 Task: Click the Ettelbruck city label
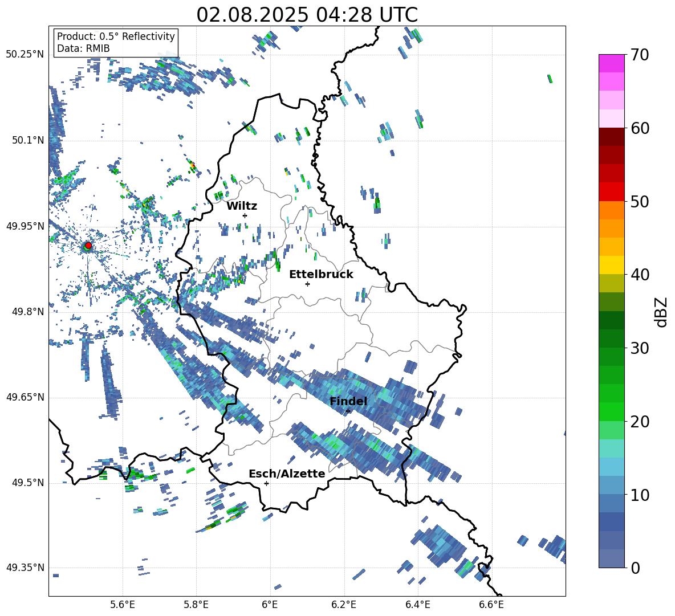pyautogui.click(x=321, y=275)
